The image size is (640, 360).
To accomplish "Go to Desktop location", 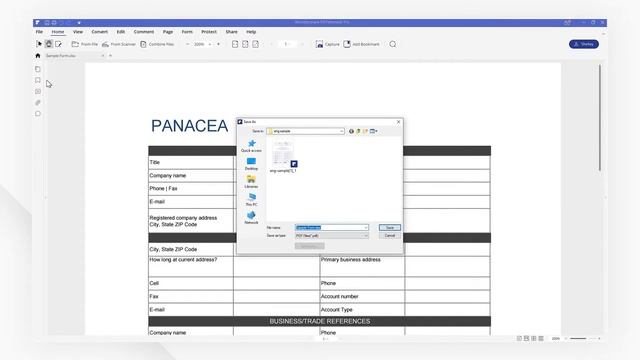I will pos(251,164).
